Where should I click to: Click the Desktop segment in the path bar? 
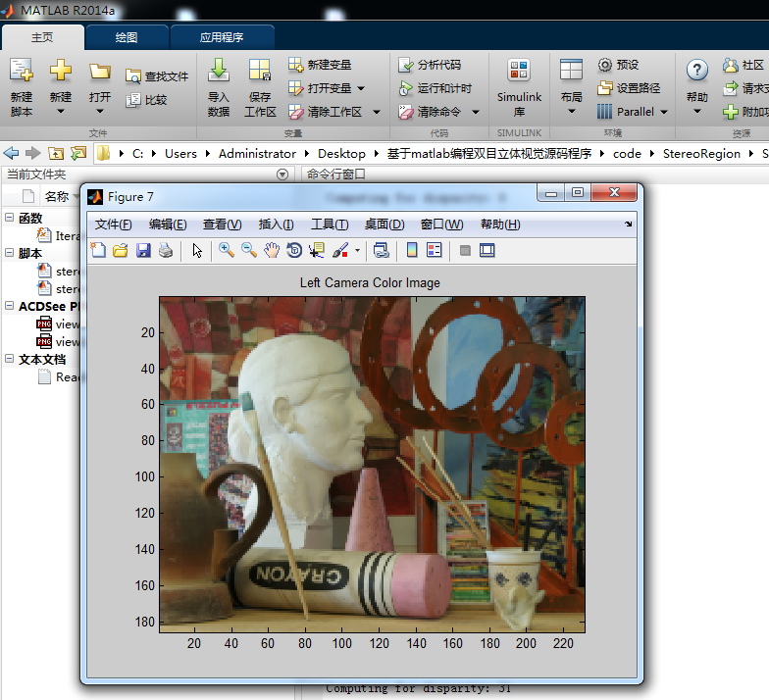point(341,153)
